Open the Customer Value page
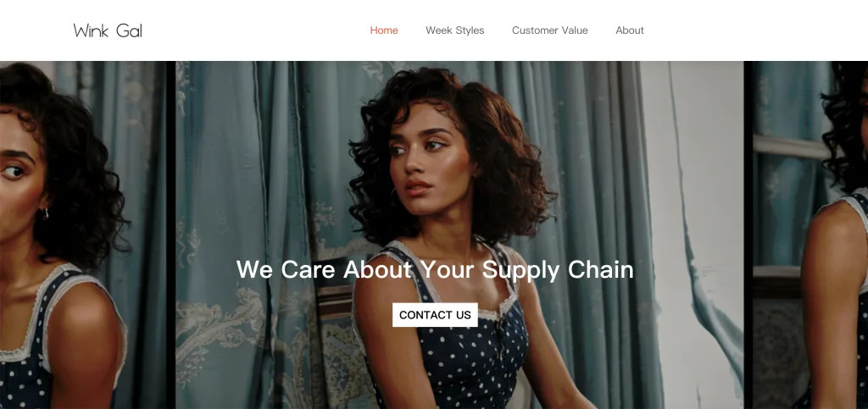 pyautogui.click(x=549, y=30)
